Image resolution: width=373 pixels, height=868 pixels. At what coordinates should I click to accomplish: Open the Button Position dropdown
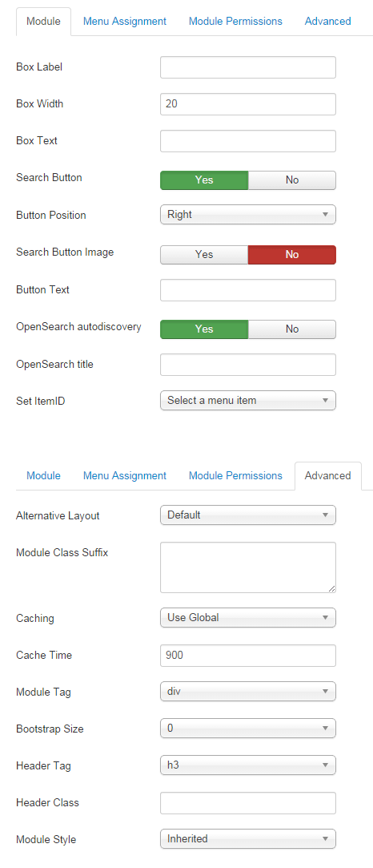point(248,214)
